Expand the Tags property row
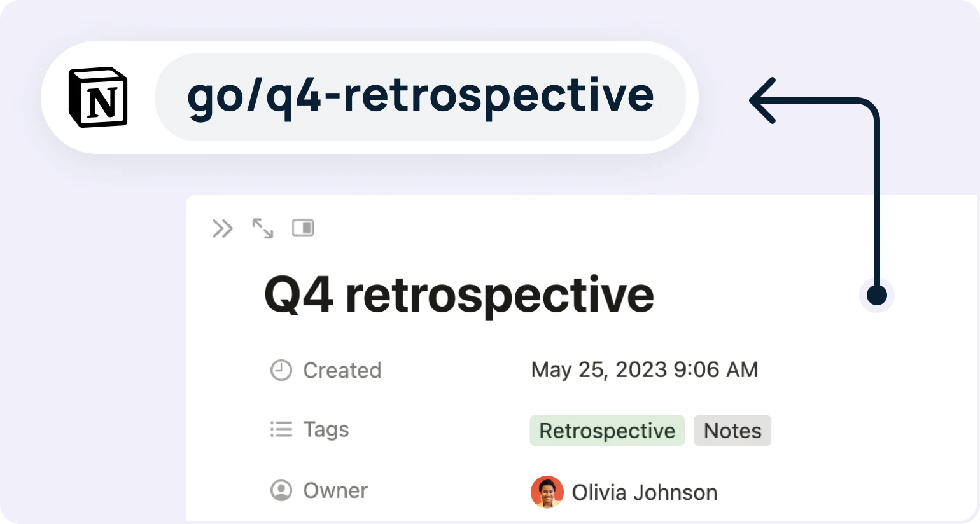This screenshot has width=980, height=524. 325,429
